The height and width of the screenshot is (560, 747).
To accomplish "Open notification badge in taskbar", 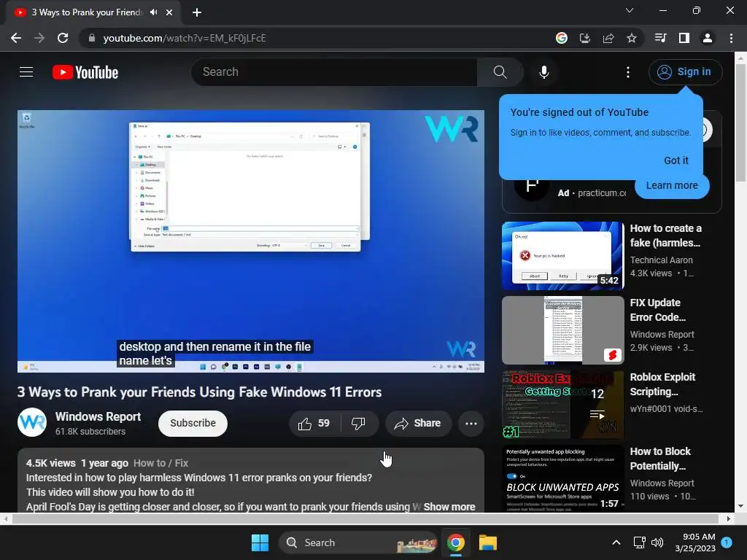I will pyautogui.click(x=727, y=542).
